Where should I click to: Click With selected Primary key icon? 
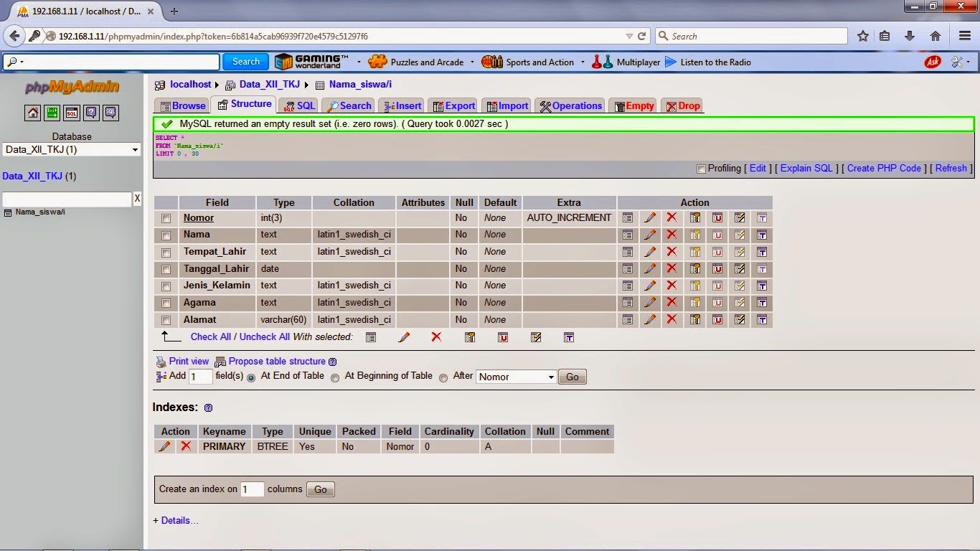pyautogui.click(x=470, y=337)
